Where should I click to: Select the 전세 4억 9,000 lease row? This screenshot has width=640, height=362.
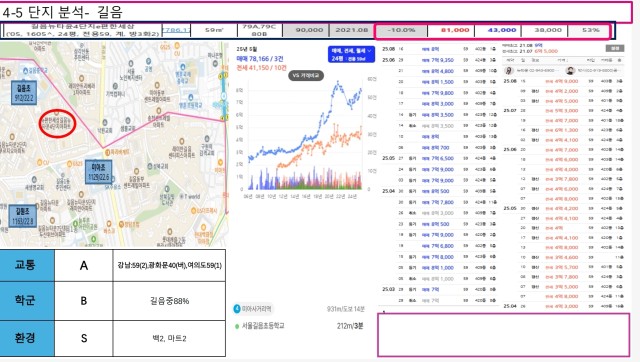click(x=563, y=81)
